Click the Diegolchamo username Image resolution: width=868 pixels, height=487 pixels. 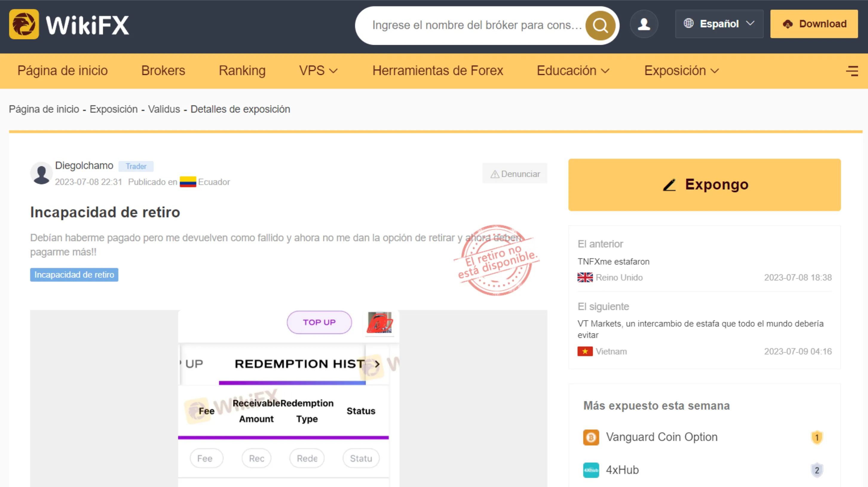84,166
